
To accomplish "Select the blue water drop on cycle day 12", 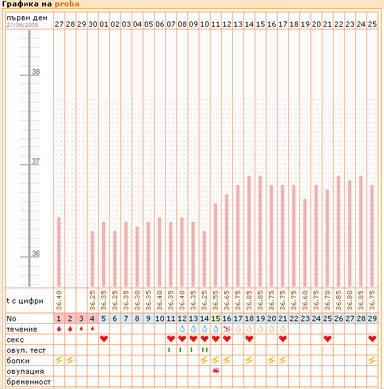I will [x=182, y=329].
